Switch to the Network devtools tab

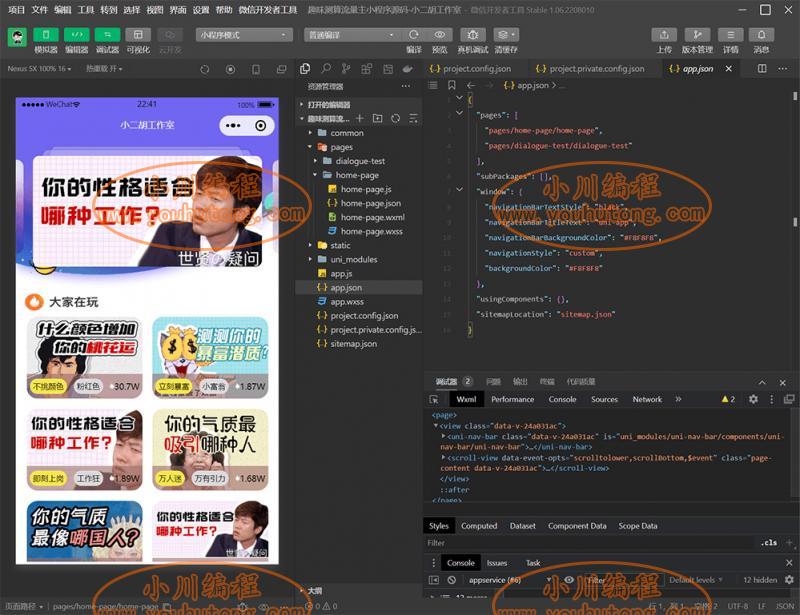tap(647, 399)
